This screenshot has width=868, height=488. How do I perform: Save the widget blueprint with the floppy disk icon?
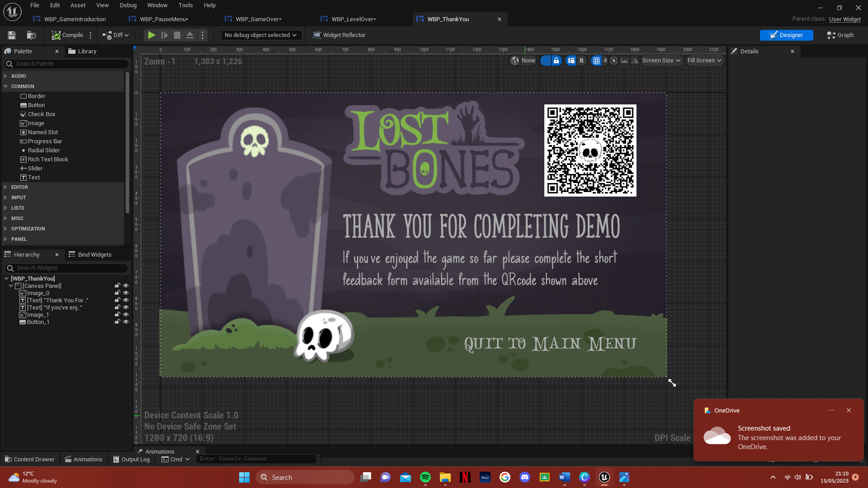click(11, 35)
